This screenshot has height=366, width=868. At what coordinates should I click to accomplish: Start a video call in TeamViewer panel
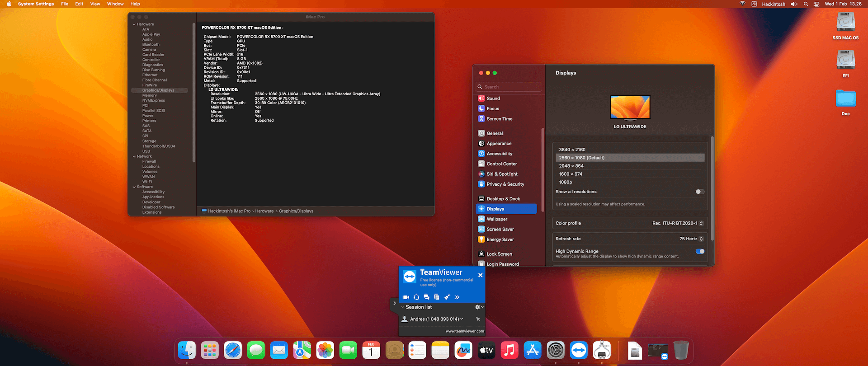click(x=406, y=297)
